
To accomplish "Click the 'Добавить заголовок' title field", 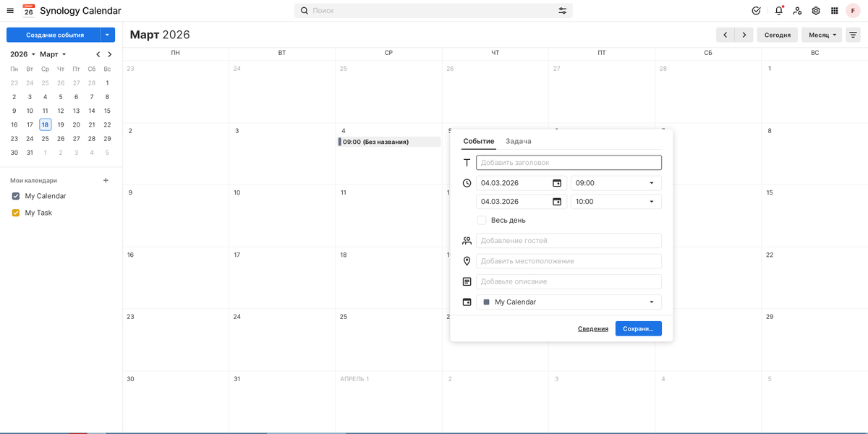I will (569, 163).
